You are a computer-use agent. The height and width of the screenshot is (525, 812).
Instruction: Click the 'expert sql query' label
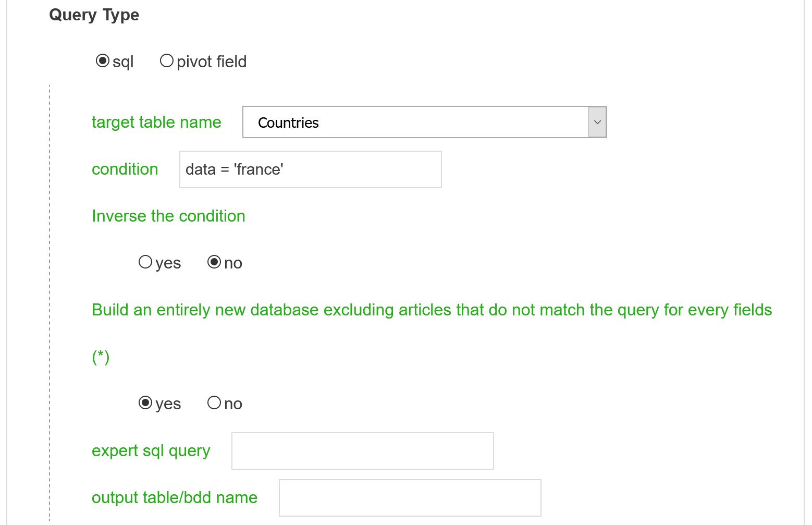pos(151,451)
